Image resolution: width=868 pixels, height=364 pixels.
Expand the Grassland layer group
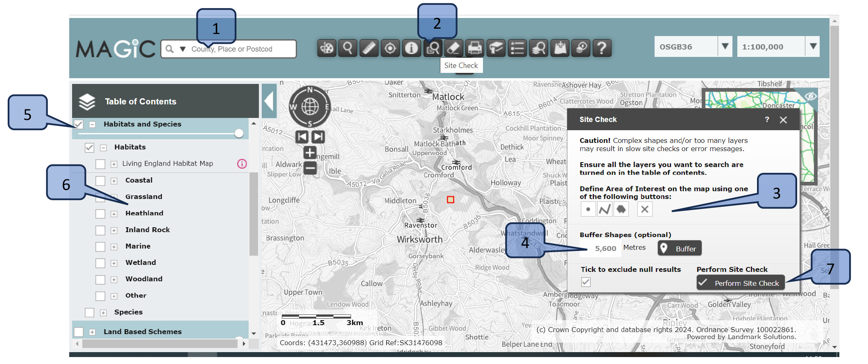point(114,197)
